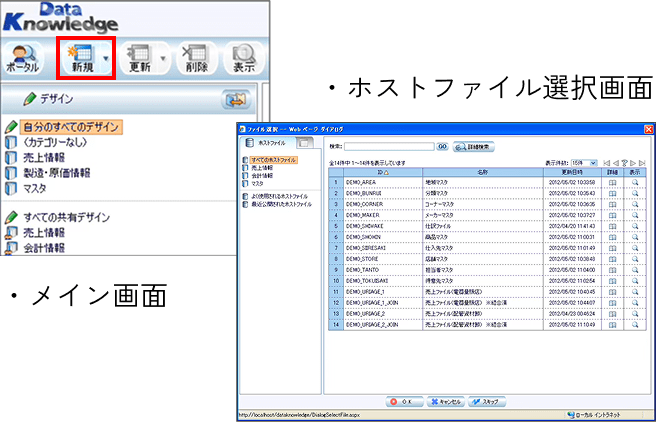This screenshot has width=656, height=422.
Task: Open 詳細検索 advanced search
Action: [x=474, y=147]
